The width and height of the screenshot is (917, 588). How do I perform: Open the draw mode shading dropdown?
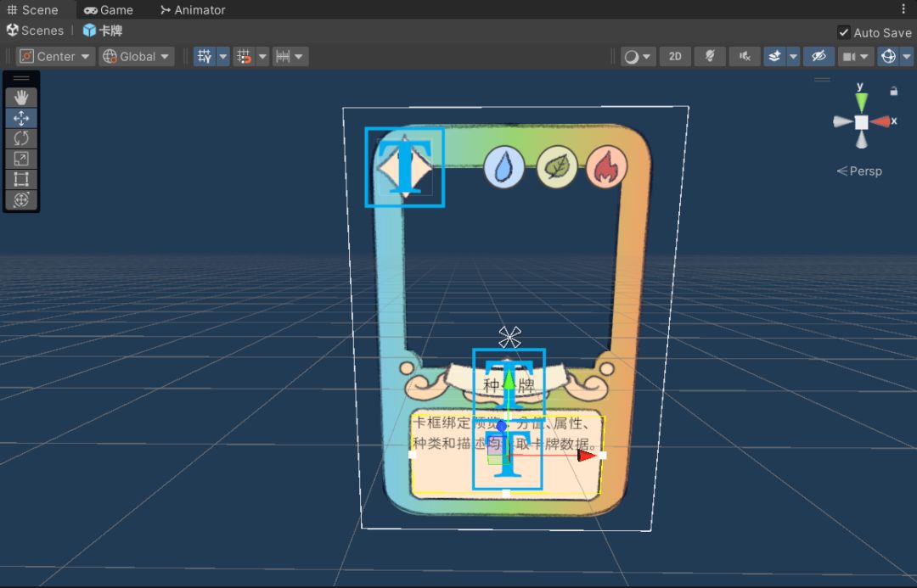[x=638, y=57]
